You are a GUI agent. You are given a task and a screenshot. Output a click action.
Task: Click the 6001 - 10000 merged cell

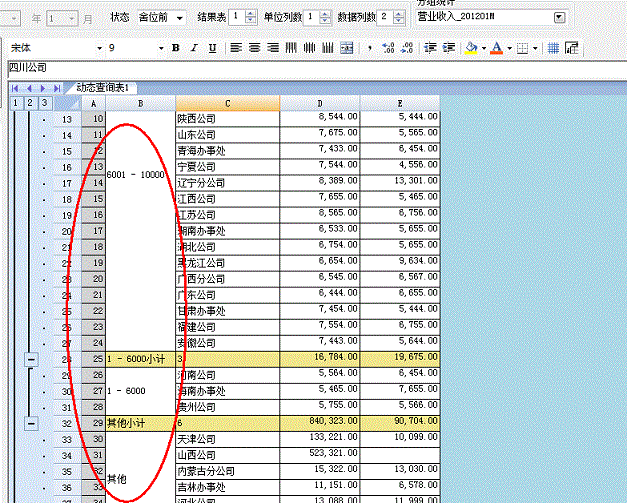click(x=140, y=231)
